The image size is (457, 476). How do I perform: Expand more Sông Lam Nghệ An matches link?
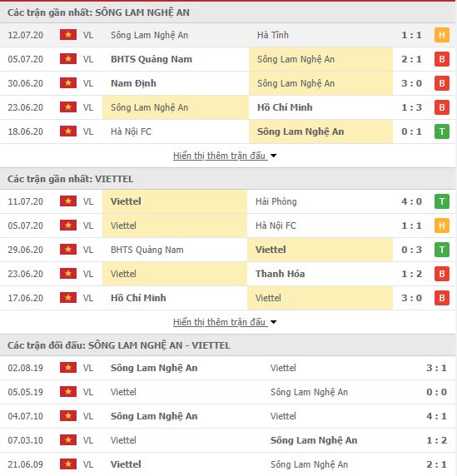[x=220, y=156]
